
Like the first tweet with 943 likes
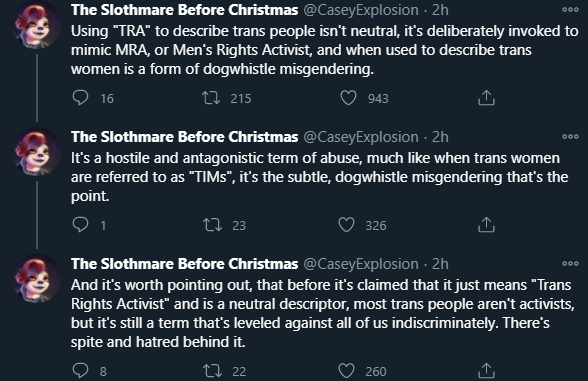(348, 98)
